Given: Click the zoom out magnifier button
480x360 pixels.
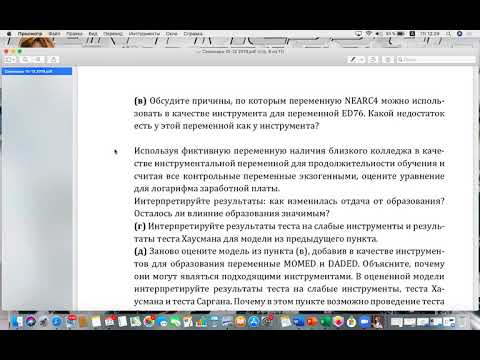Looking at the screenshot, I should click(x=25, y=59).
